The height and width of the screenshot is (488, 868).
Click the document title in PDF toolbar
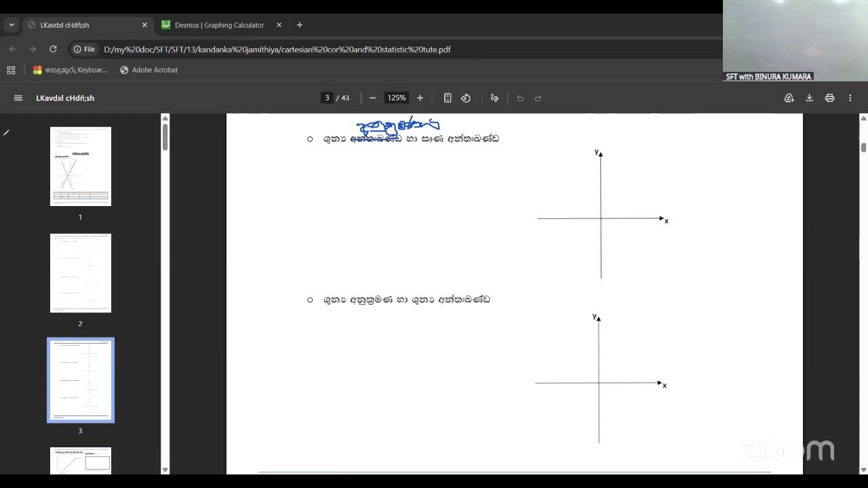(65, 98)
